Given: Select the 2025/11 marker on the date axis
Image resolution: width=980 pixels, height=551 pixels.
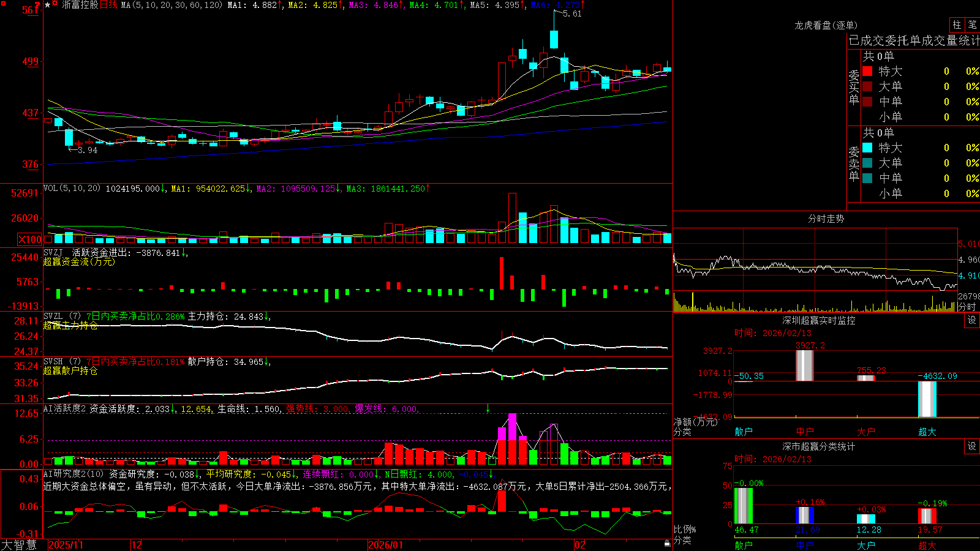Looking at the screenshot, I should 66,545.
